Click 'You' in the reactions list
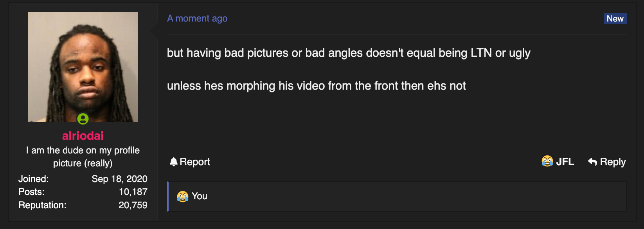Image resolution: width=644 pixels, height=229 pixels. tap(199, 196)
